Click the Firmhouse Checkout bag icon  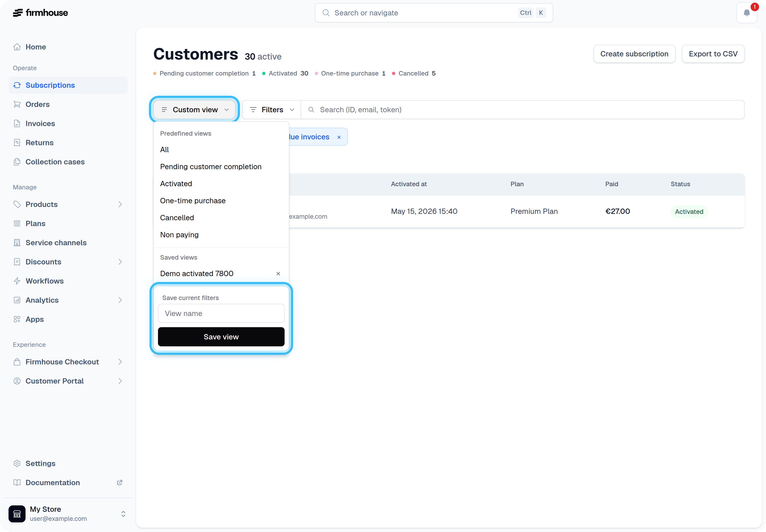pos(17,362)
